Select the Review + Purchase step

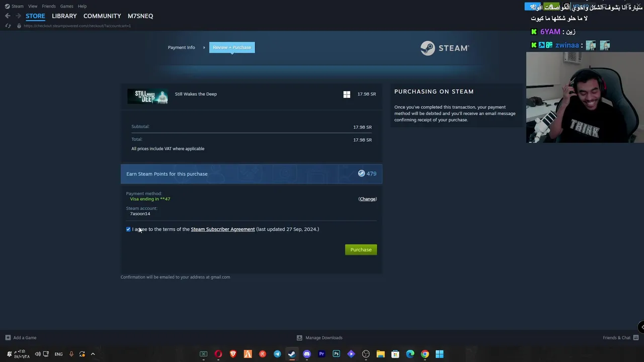[232, 47]
